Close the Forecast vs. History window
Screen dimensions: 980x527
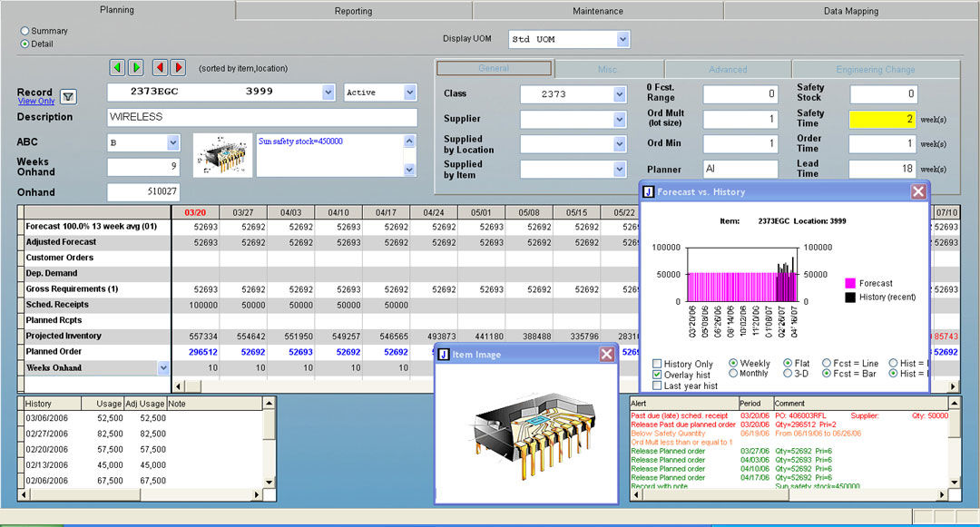[917, 191]
